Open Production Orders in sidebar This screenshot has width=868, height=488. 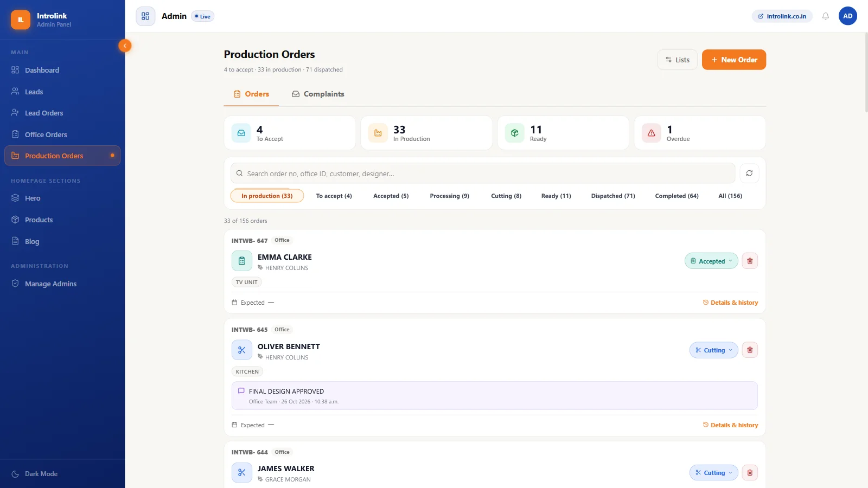point(62,156)
